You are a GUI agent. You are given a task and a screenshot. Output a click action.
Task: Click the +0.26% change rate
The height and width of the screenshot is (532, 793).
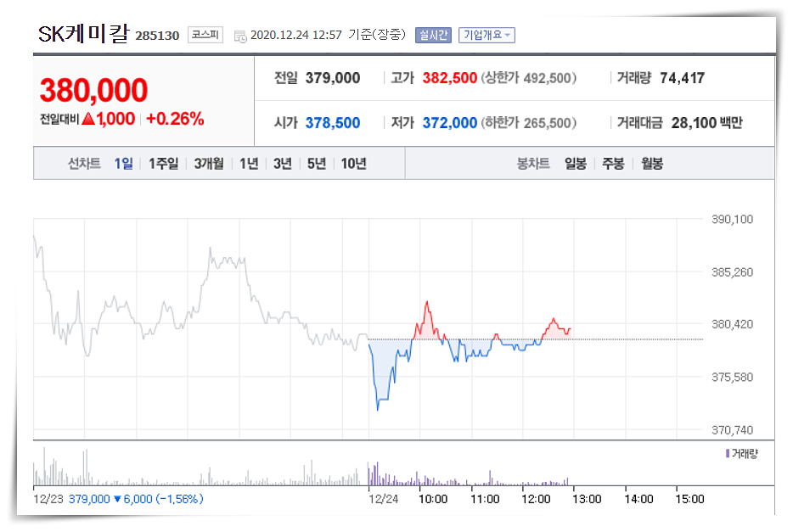point(175,119)
